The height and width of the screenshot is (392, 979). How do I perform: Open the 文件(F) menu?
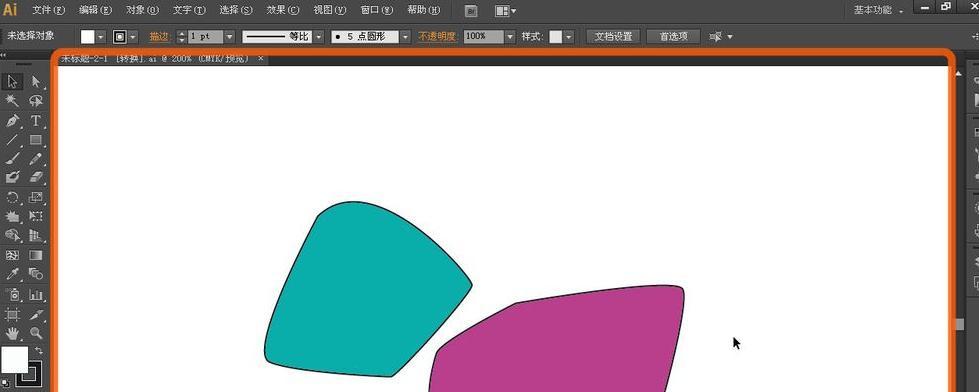pyautogui.click(x=48, y=11)
